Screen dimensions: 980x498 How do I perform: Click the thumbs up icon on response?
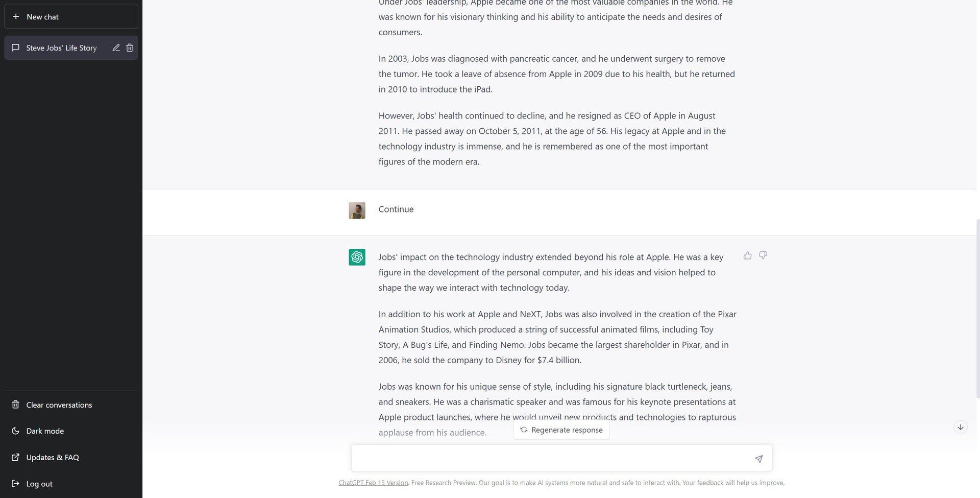[747, 255]
